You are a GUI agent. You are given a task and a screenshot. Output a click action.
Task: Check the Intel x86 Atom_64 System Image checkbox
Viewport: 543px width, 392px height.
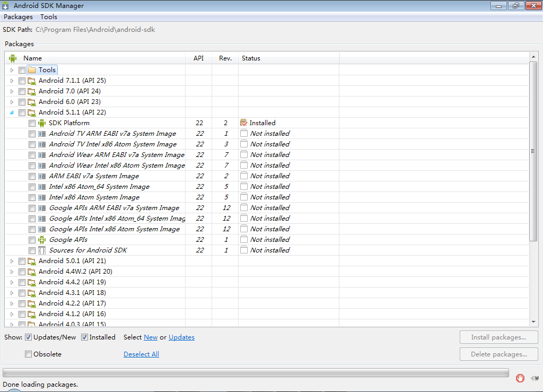(x=32, y=187)
